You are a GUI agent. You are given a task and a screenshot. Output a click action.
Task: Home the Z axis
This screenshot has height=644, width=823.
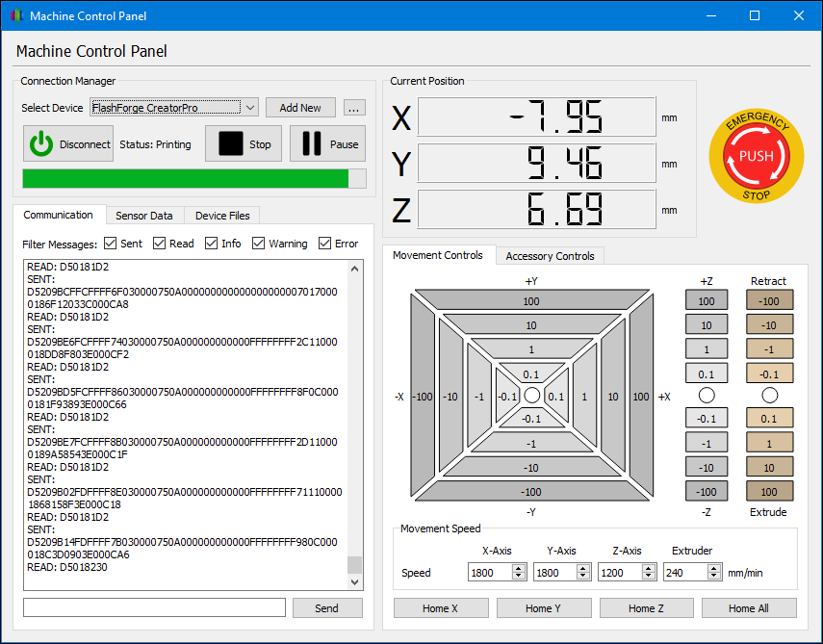tap(646, 607)
